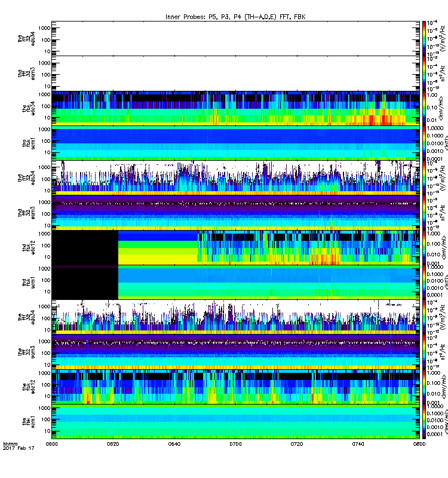Click the '10' tick of the fbk scm1 axis
448x478 pixels.
pyautogui.click(x=47, y=431)
